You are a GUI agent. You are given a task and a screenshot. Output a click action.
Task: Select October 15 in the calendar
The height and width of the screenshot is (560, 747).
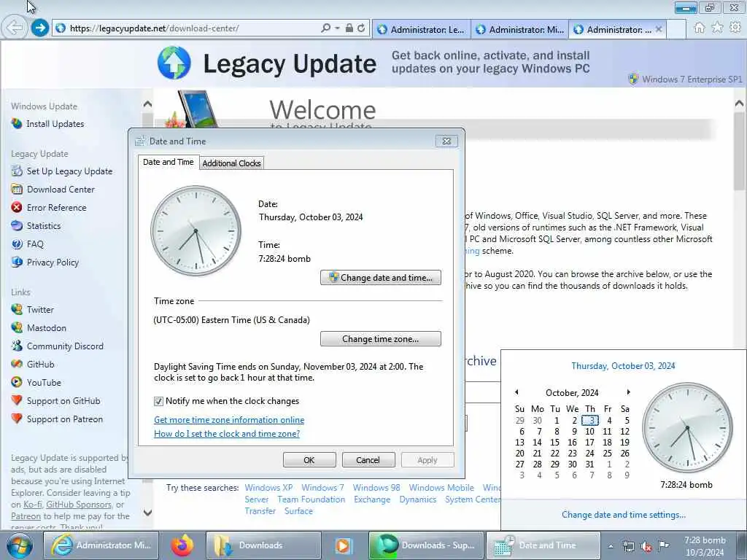555,443
